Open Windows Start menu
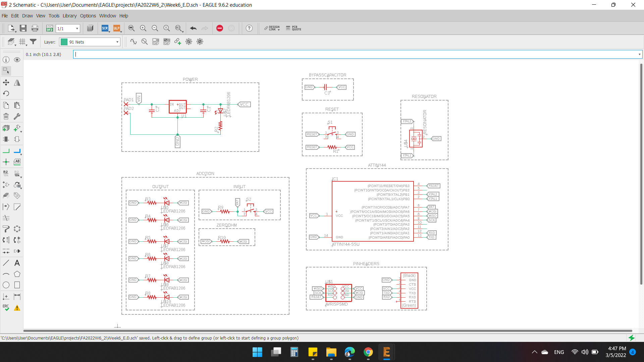 click(257, 352)
